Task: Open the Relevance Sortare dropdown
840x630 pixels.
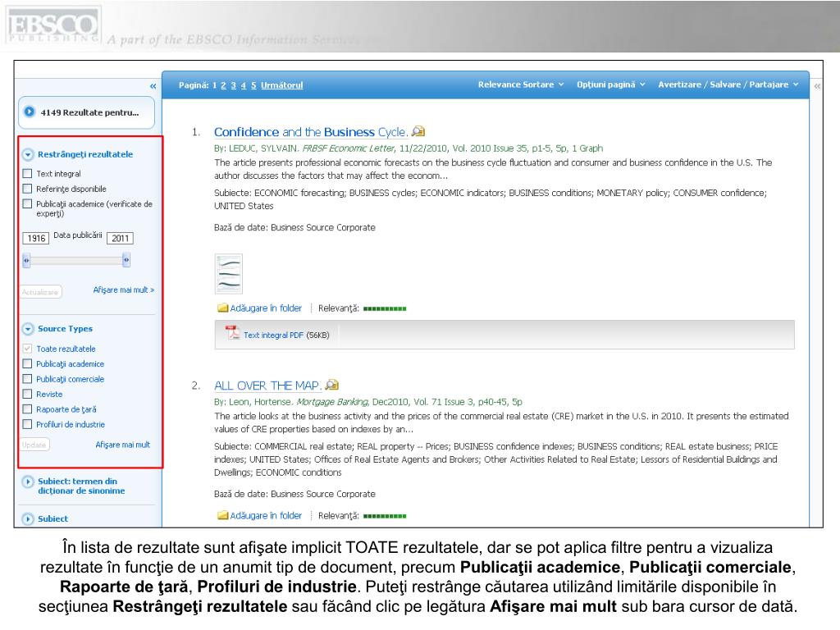Action: point(521,84)
